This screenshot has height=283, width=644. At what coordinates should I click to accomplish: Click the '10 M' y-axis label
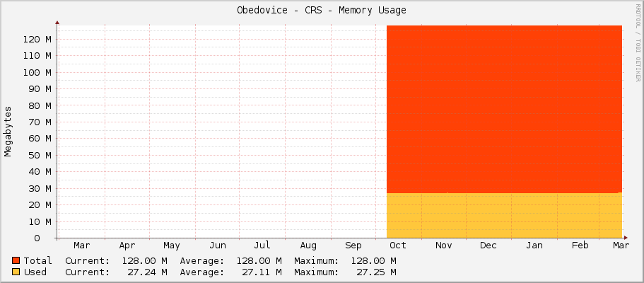click(40, 221)
